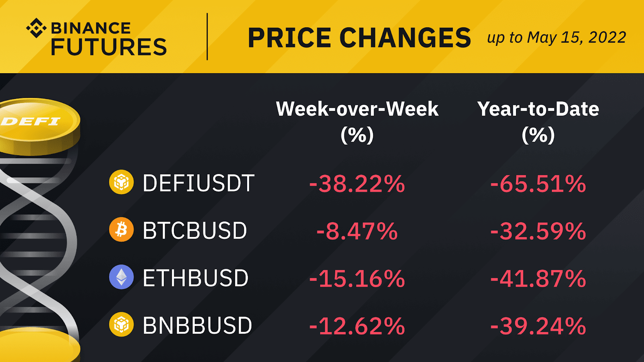The height and width of the screenshot is (362, 644).
Task: Click DEFIUSDT weekly value -38.22%
Action: tap(357, 184)
